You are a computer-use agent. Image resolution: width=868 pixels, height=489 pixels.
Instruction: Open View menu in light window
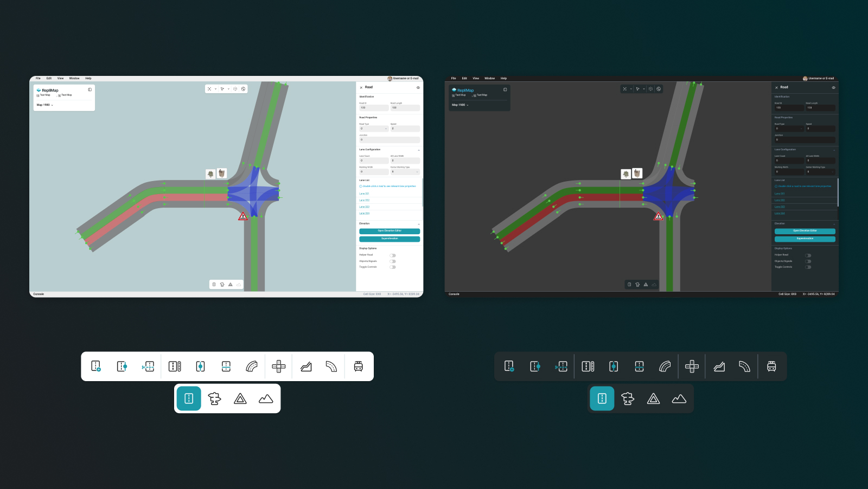click(x=60, y=78)
